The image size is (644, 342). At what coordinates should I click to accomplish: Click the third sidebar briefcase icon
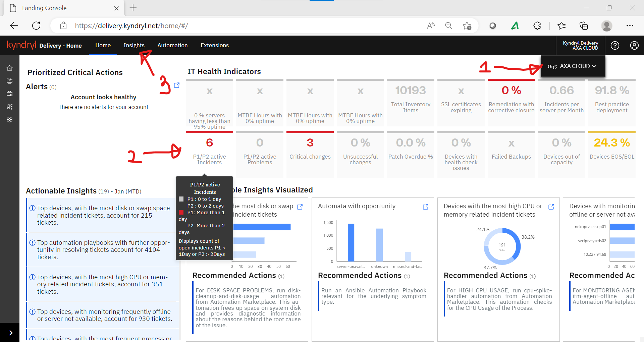(9, 94)
